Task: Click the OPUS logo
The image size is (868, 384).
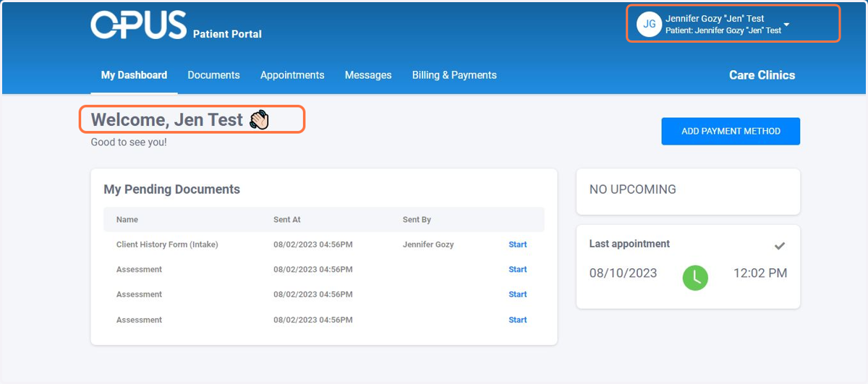Action: click(x=138, y=25)
